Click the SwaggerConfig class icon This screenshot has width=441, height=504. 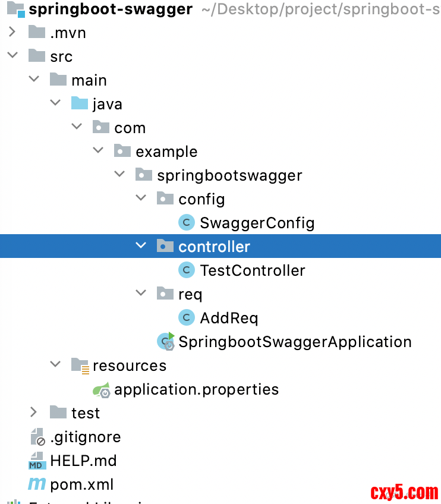point(187,223)
